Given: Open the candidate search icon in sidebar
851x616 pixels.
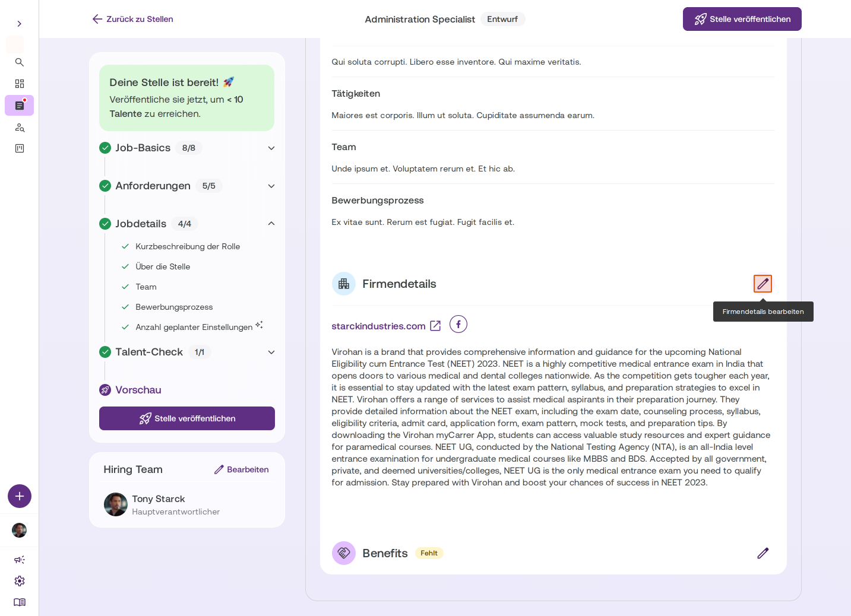Looking at the screenshot, I should pyautogui.click(x=20, y=128).
